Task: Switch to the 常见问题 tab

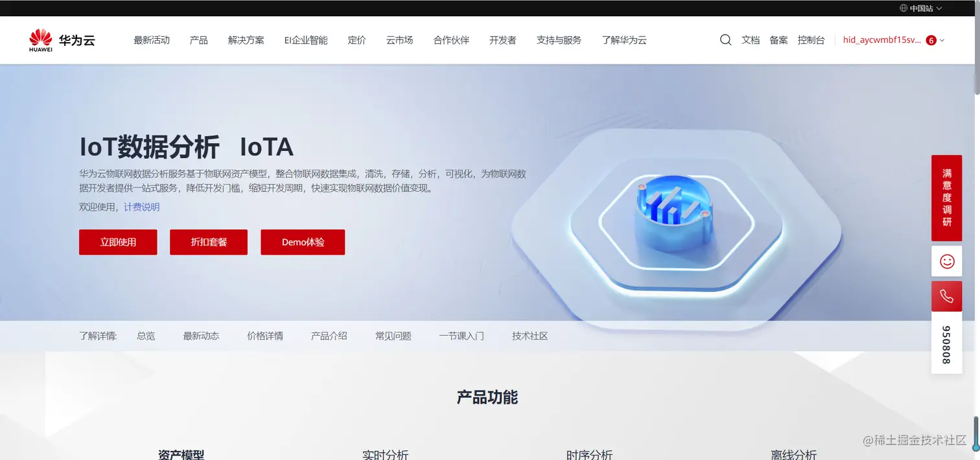Action: point(391,336)
